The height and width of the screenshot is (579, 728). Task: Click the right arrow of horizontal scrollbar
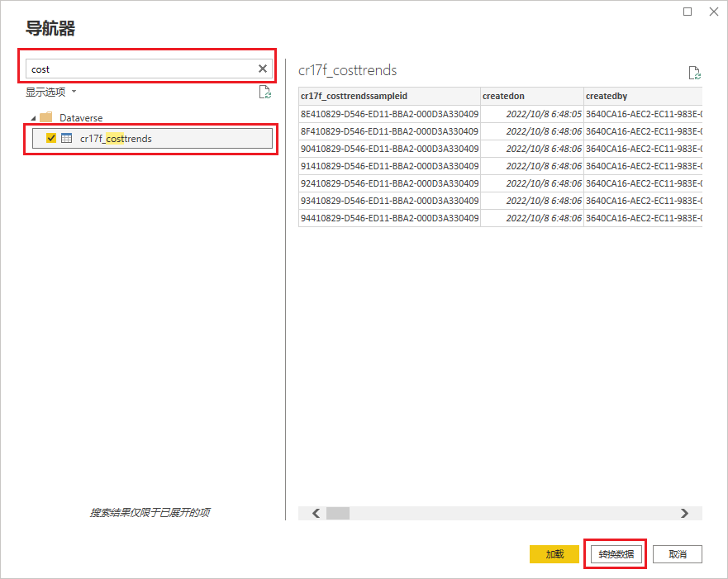pyautogui.click(x=684, y=513)
